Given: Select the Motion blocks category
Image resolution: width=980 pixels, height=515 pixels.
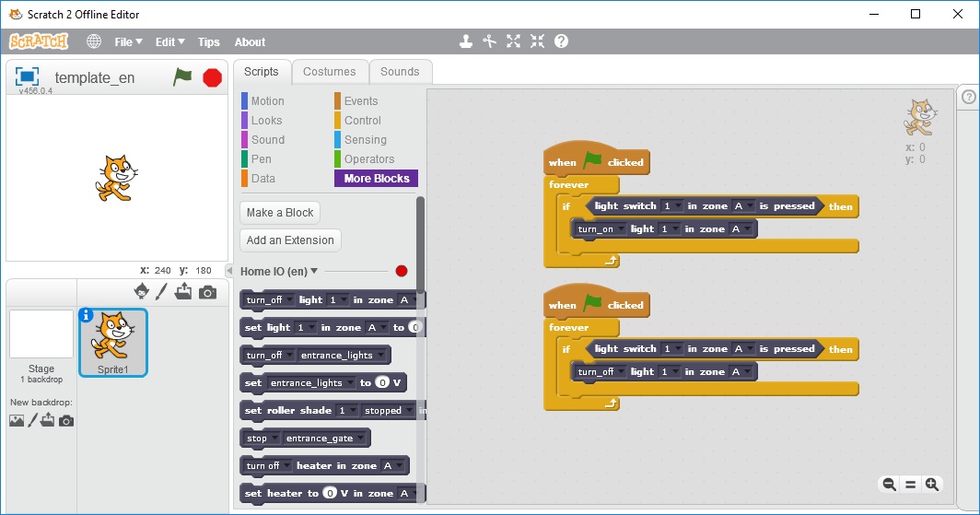Looking at the screenshot, I should tap(267, 101).
